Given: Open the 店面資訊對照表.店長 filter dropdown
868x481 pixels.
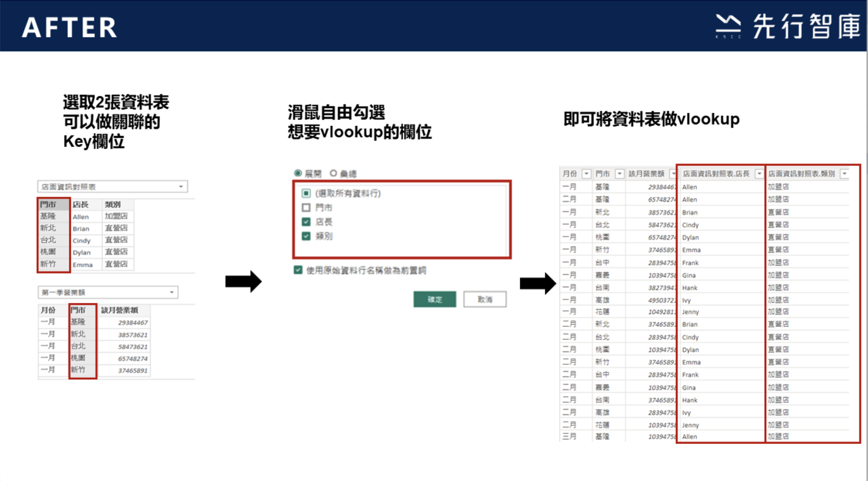Looking at the screenshot, I should click(x=759, y=173).
